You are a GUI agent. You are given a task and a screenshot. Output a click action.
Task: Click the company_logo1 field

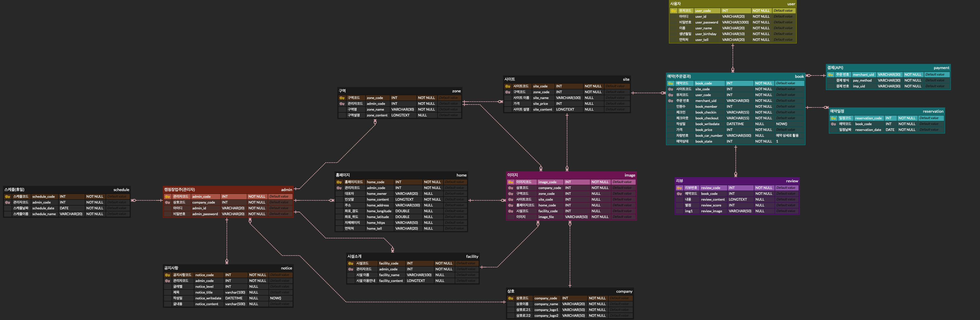[x=546, y=310]
